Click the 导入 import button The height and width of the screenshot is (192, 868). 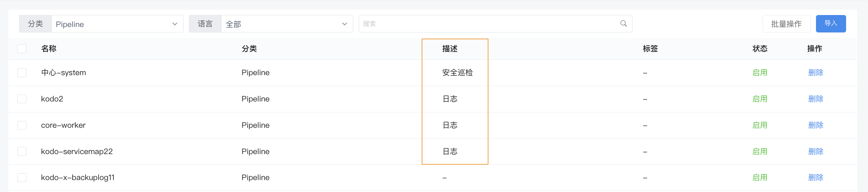(x=831, y=24)
